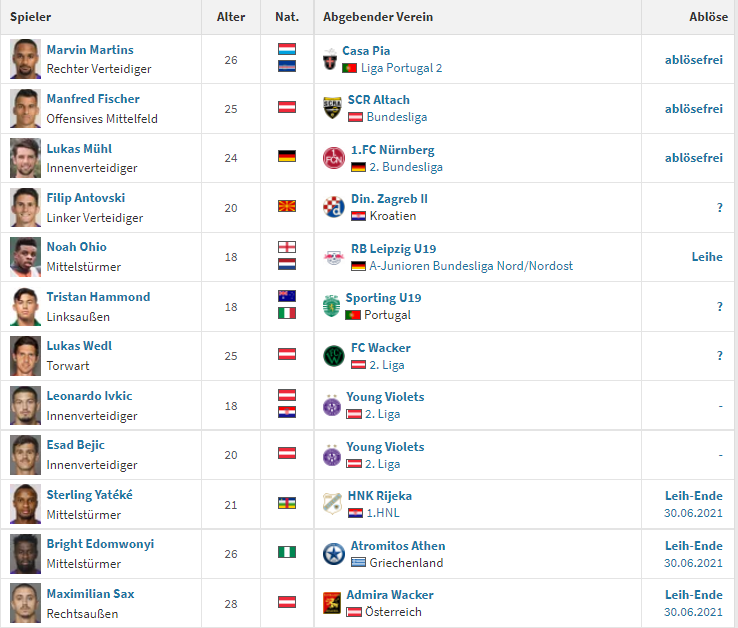
Task: Open Marvin Martins player profile link
Action: 90,49
